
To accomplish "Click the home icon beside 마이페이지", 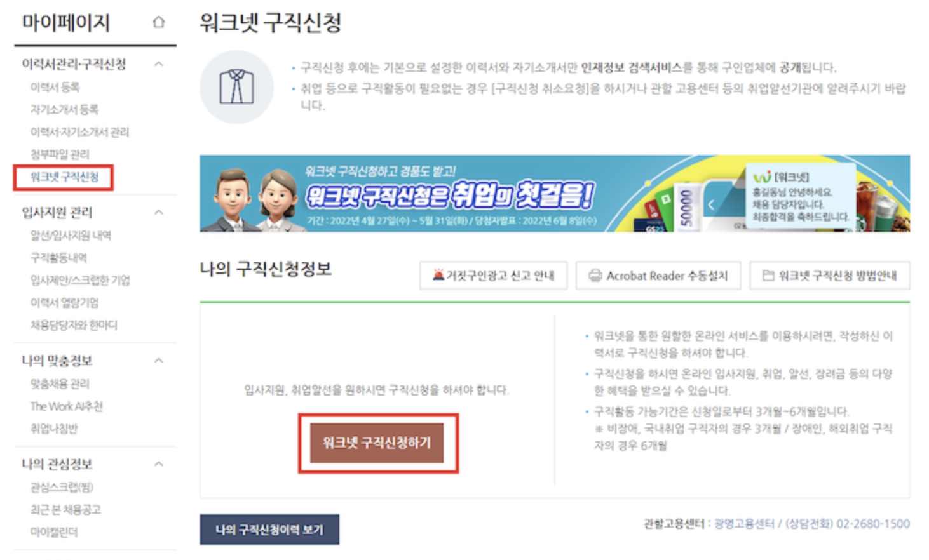I will 158,22.
